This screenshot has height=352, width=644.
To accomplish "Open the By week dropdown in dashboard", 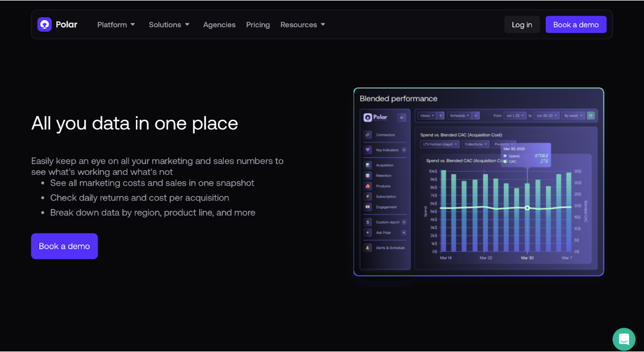I will pos(573,115).
